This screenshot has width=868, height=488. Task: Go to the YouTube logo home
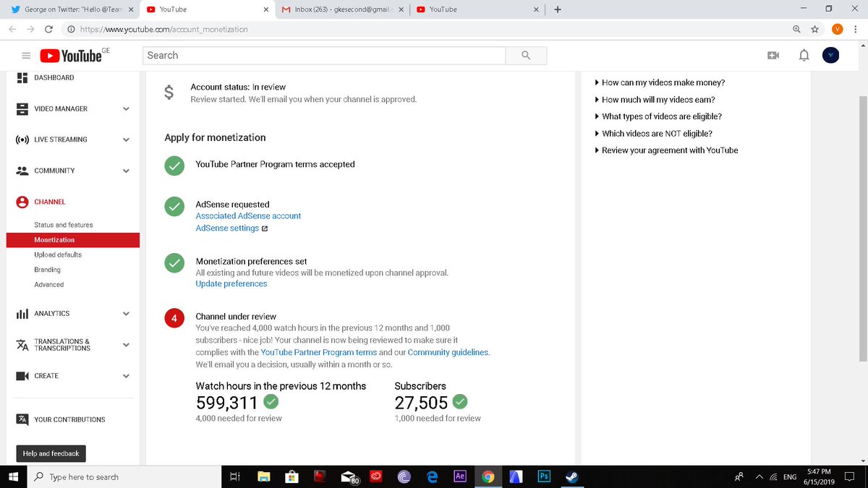pyautogui.click(x=71, y=56)
